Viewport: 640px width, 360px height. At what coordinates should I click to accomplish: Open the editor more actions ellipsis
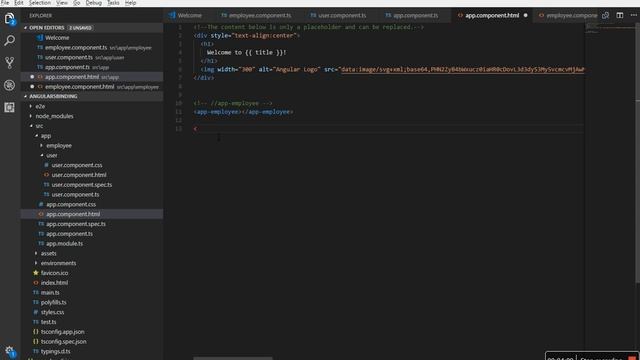pyautogui.click(x=633, y=15)
